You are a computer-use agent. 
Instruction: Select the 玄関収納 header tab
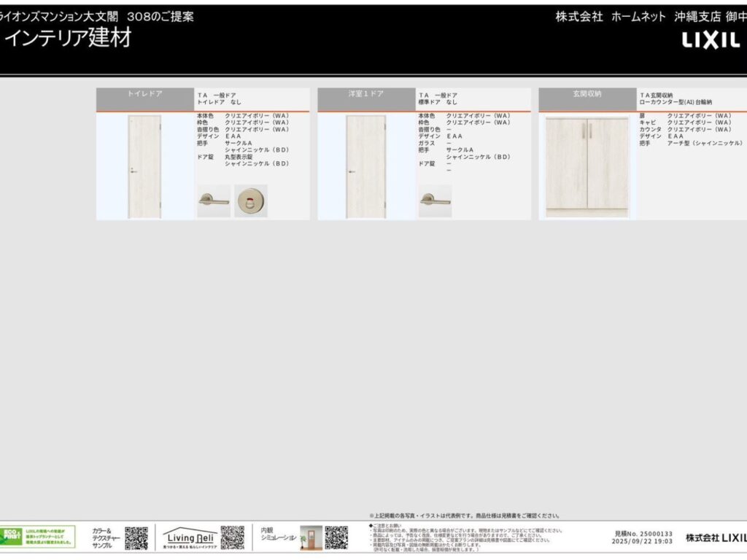click(587, 94)
